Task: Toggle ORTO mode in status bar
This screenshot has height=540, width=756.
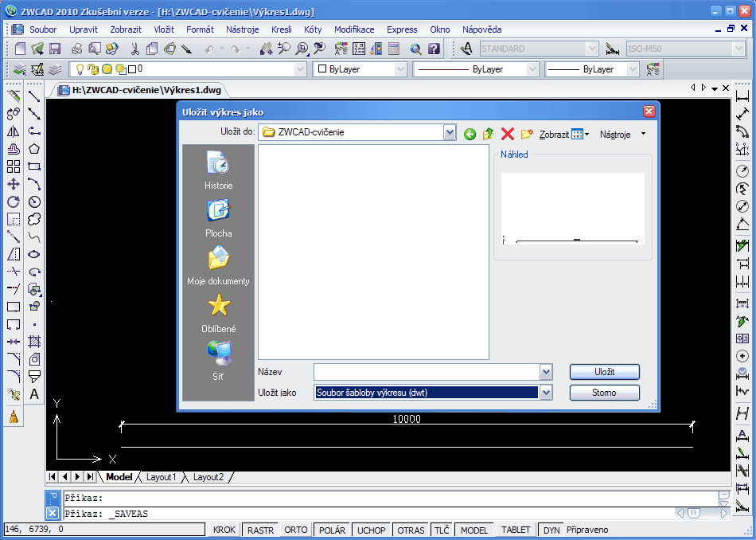Action: [295, 530]
